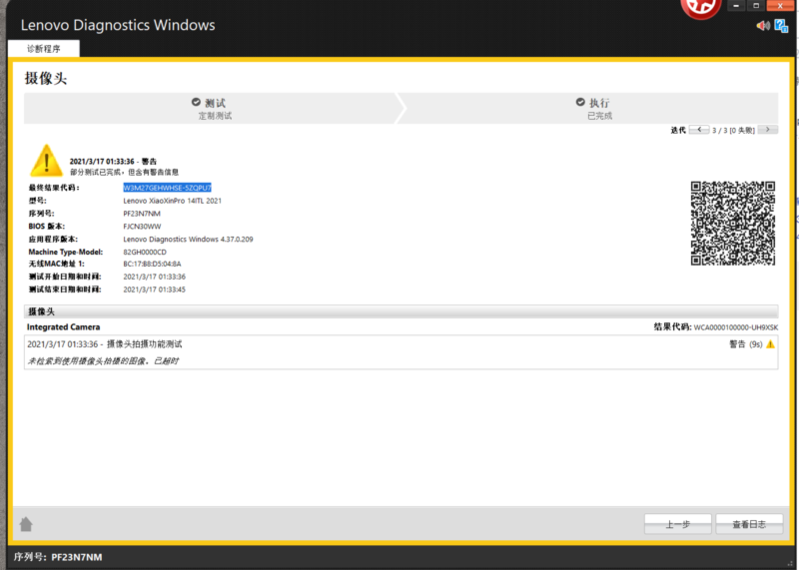
Task: Click model text Lenovo XiaoXinPro 14ITL 2021
Action: (x=172, y=201)
